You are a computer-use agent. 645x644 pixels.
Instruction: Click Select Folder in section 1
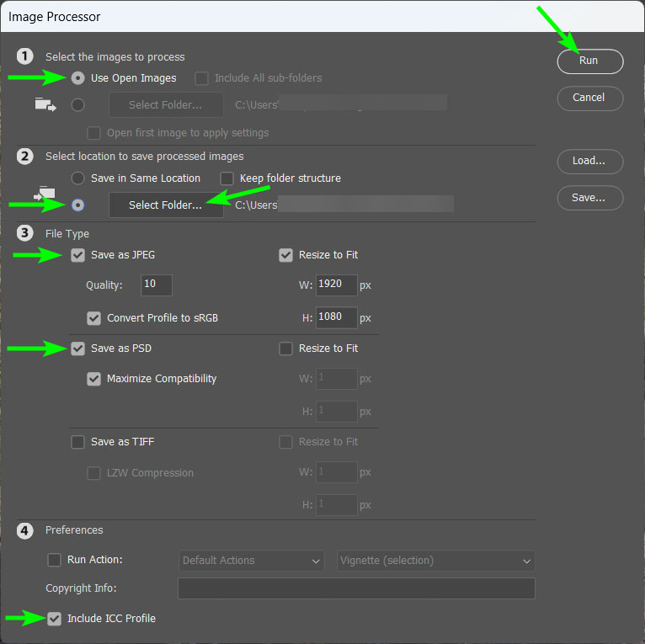tap(166, 105)
